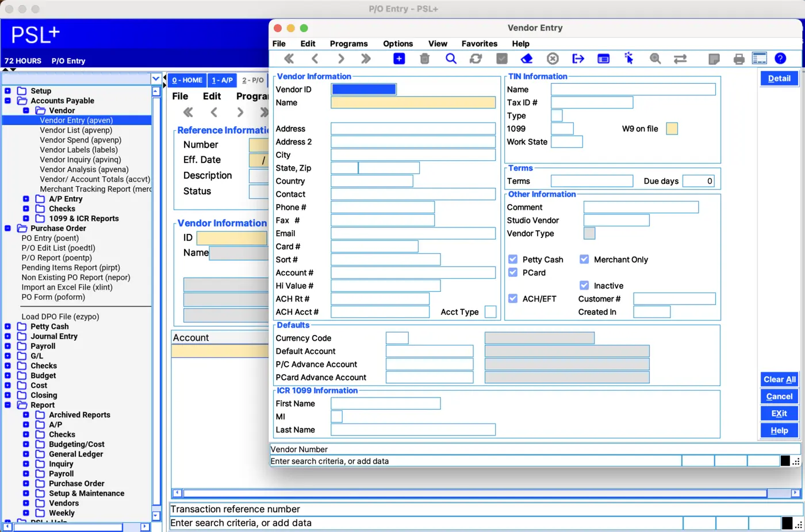Expand the Petty Cash folder in tree
This screenshot has height=532, width=805.
coord(7,326)
